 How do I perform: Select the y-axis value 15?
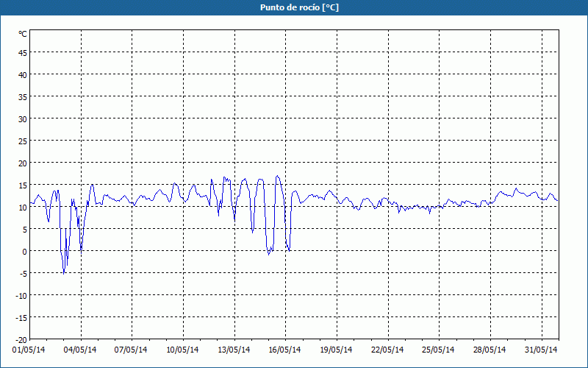point(23,185)
